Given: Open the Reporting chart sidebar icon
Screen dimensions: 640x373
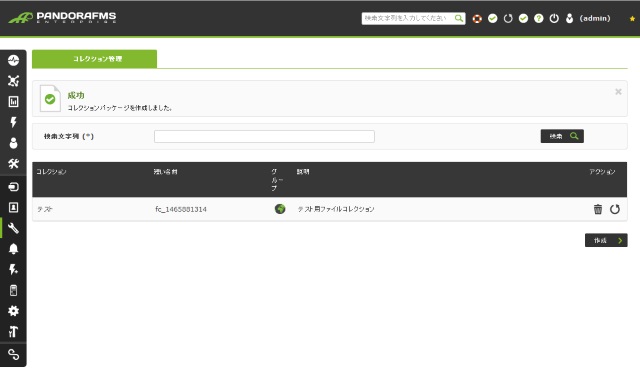Looking at the screenshot, I should (13, 102).
